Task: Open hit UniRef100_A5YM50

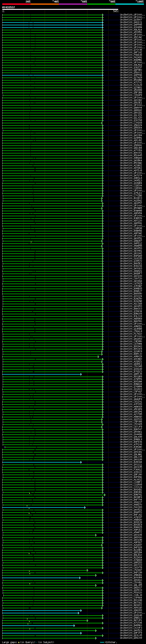Action: point(131,32)
